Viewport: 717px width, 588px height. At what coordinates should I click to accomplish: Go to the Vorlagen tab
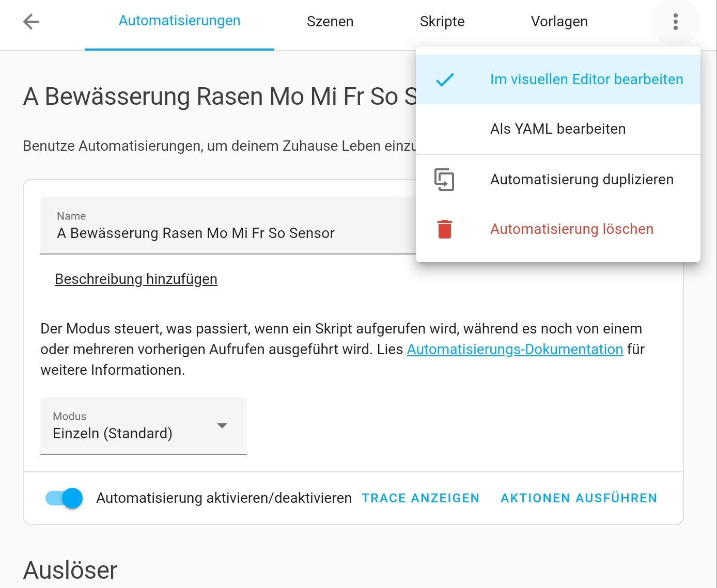559,22
